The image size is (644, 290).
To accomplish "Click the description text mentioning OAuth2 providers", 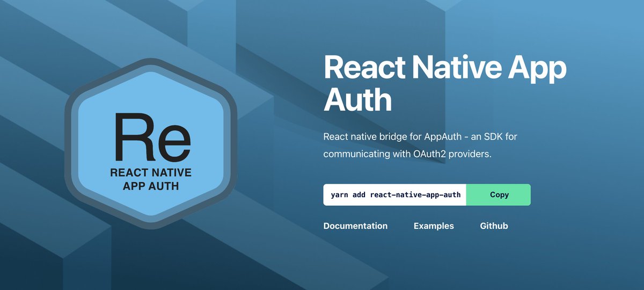I will coord(420,146).
